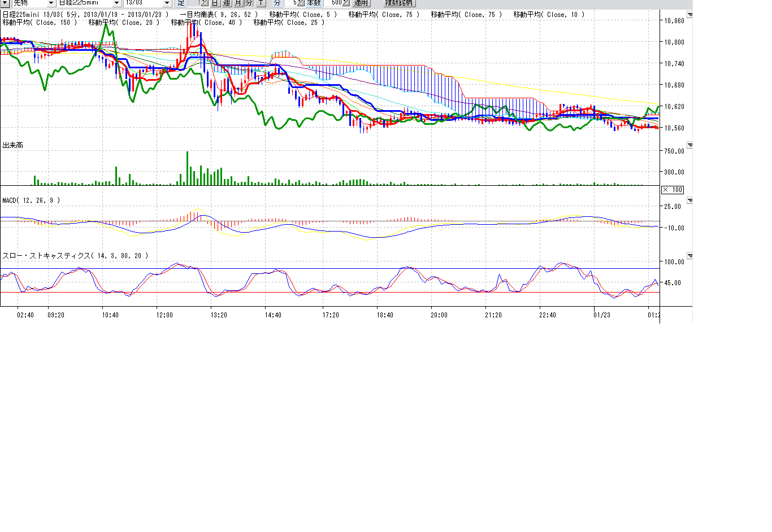772x532 pixels.
Task: Open the price chart panel menu arrow
Action: tap(689, 15)
